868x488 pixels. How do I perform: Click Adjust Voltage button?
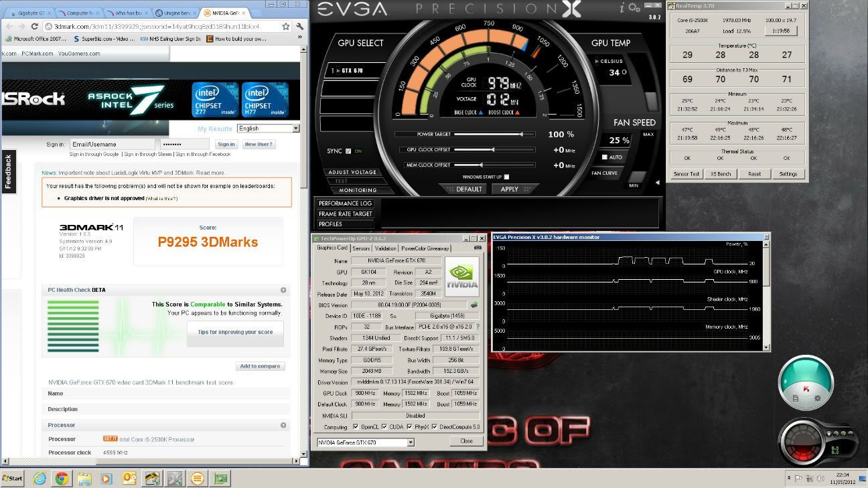[x=352, y=172]
